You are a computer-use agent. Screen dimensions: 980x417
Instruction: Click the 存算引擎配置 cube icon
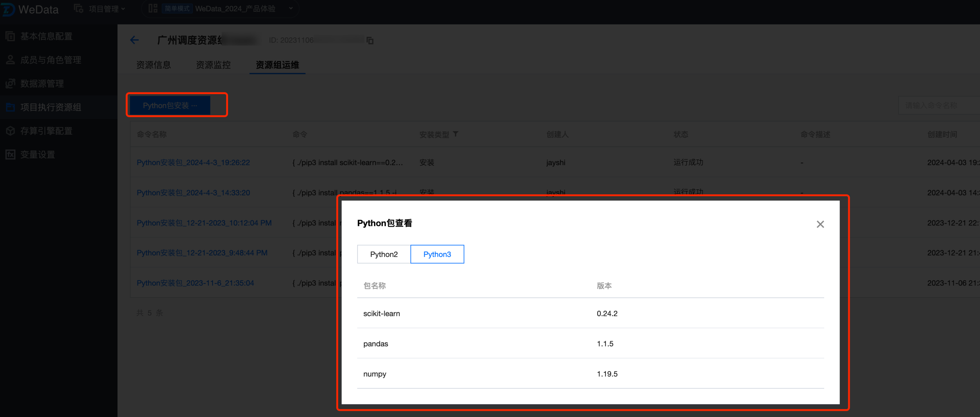[10, 131]
